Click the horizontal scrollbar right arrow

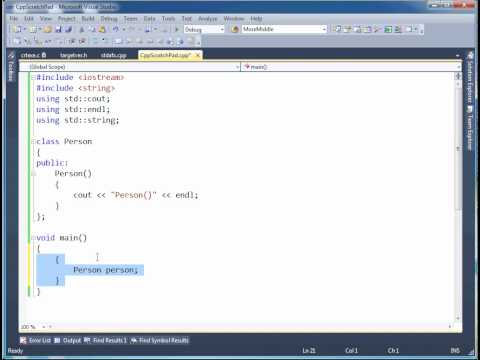coord(450,327)
